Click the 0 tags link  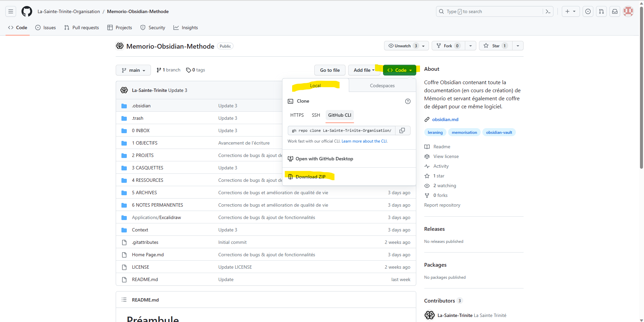point(196,70)
